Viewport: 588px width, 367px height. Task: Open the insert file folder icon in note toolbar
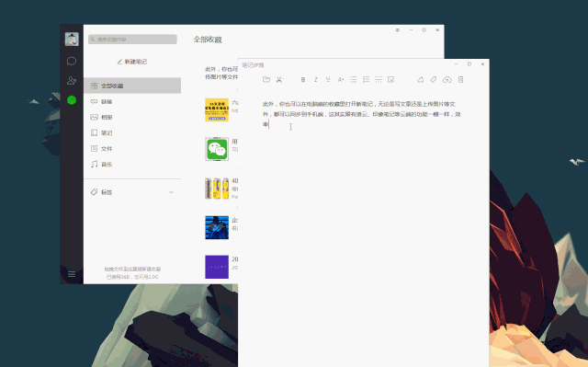click(266, 79)
